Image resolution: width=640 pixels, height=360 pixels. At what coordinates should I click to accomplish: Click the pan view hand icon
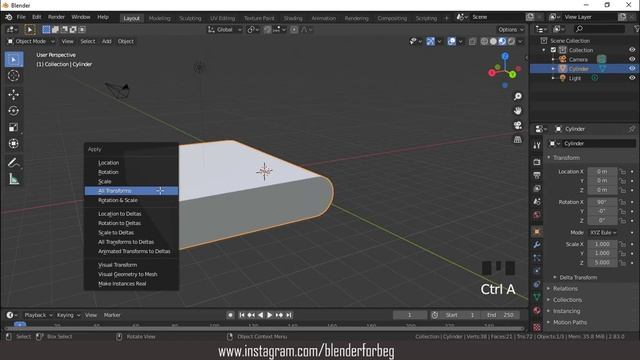click(x=518, y=111)
